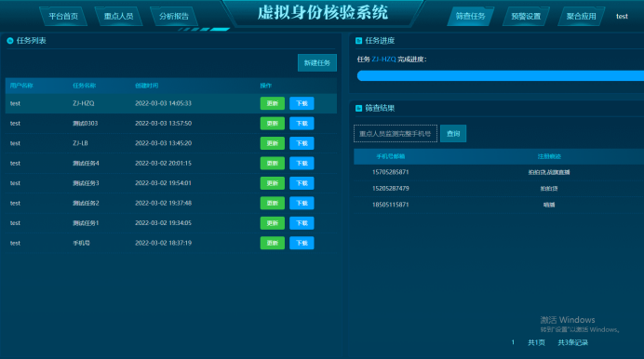Image resolution: width=644 pixels, height=359 pixels.
Task: Go to the 预警设置 tab
Action: pos(526,17)
